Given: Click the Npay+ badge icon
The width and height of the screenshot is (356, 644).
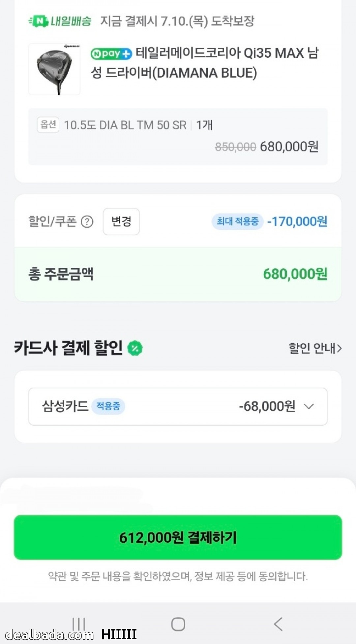Looking at the screenshot, I should click(111, 54).
